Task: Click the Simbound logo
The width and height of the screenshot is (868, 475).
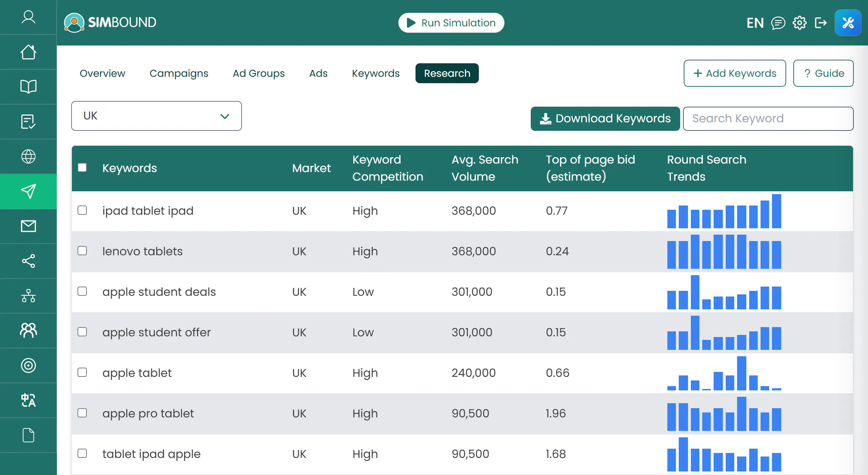Action: coord(110,23)
